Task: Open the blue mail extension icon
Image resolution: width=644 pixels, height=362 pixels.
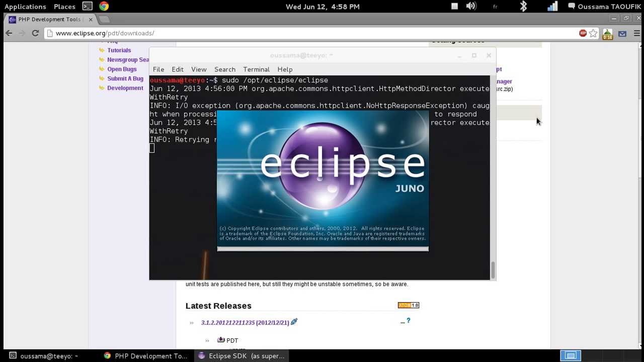Action: pyautogui.click(x=622, y=34)
